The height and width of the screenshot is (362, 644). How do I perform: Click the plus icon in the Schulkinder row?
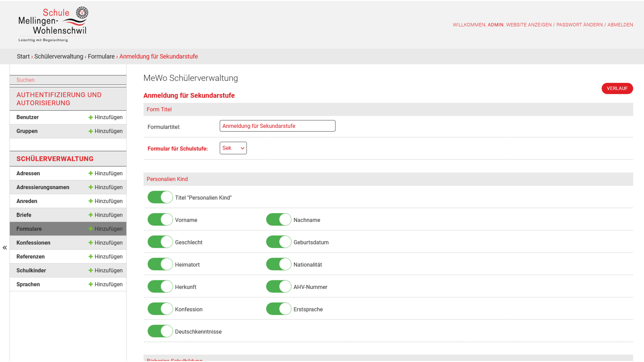(x=91, y=270)
